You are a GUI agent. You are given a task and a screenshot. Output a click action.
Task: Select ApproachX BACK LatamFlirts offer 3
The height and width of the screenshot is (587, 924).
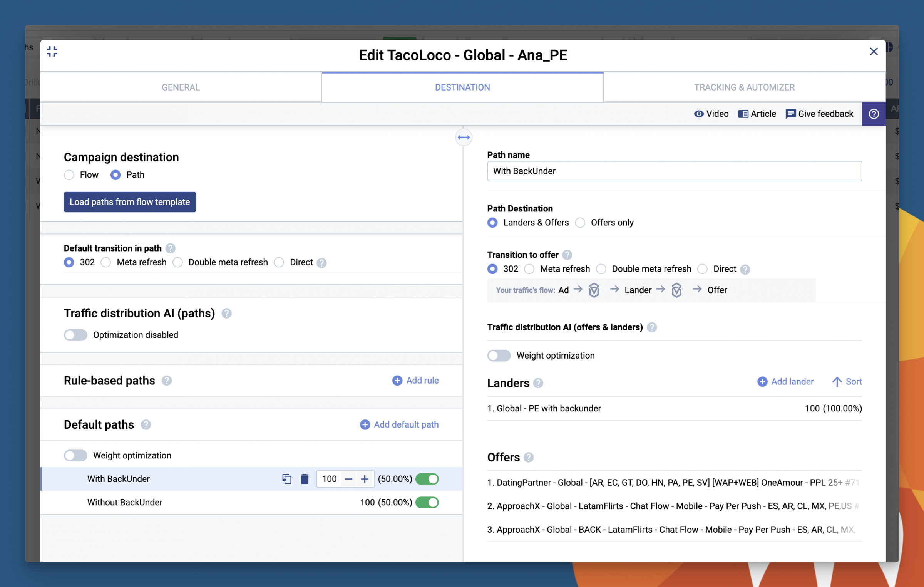[x=674, y=530]
